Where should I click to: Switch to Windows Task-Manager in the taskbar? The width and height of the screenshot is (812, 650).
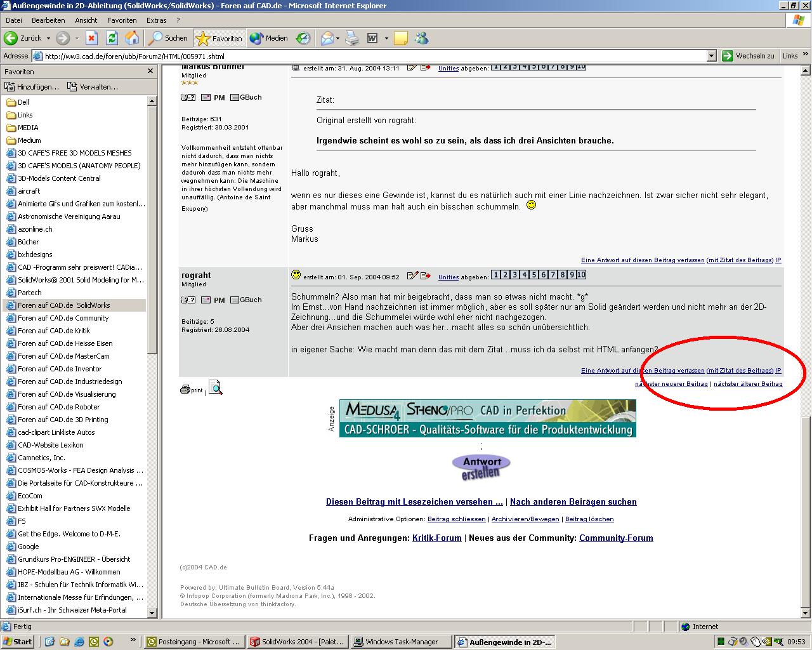[402, 642]
